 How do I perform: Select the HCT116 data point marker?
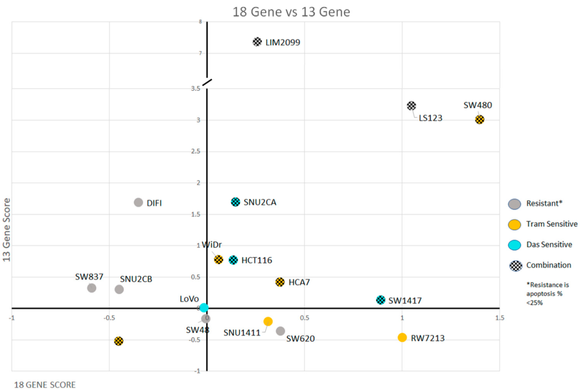pyautogui.click(x=233, y=260)
